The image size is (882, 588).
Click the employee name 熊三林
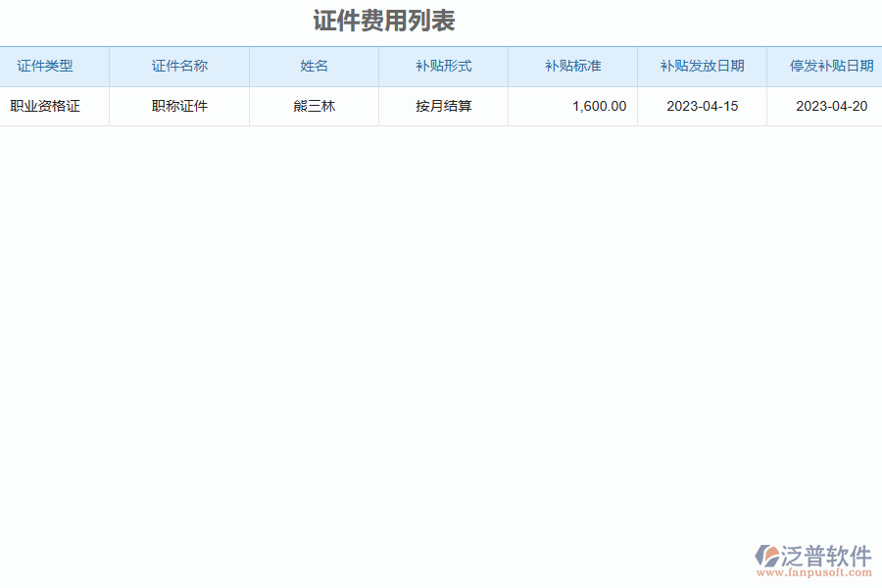(x=314, y=105)
